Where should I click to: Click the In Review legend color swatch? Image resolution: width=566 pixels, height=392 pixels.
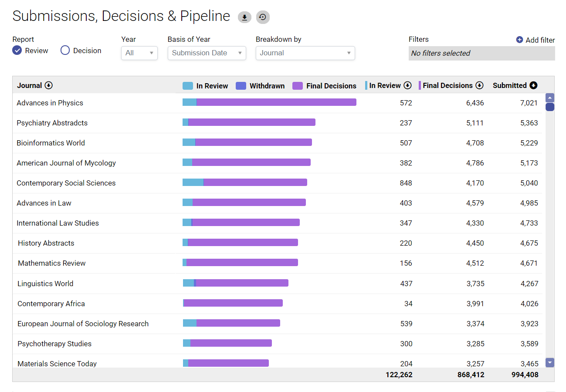point(187,86)
